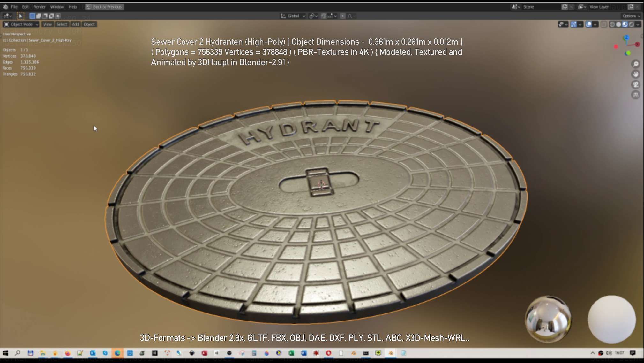
Task: Select the Tweak select tool icon
Action: [20, 16]
